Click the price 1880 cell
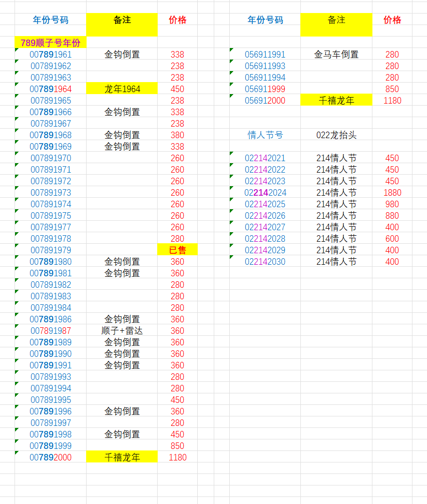 (392, 193)
